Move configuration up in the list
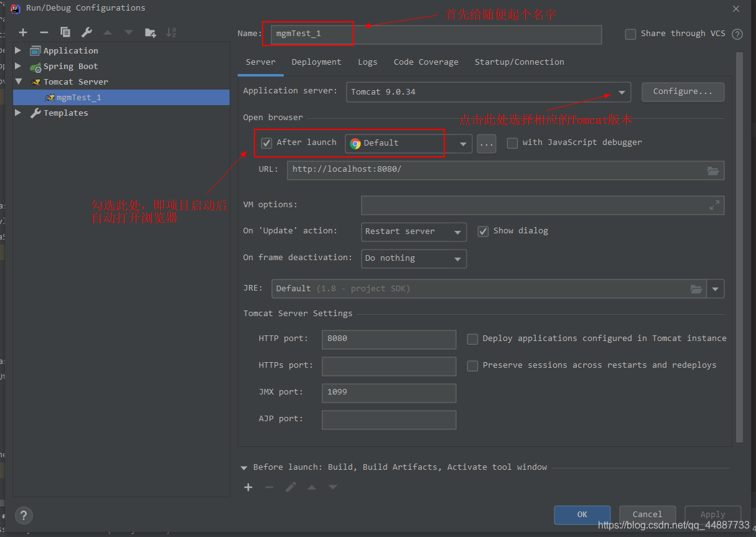This screenshot has width=756, height=537. [x=108, y=32]
